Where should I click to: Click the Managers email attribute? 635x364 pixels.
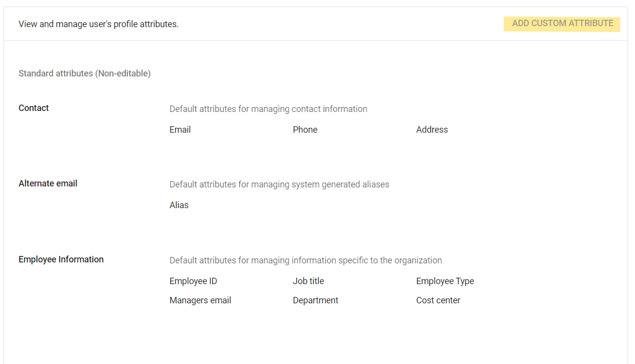[x=200, y=300]
